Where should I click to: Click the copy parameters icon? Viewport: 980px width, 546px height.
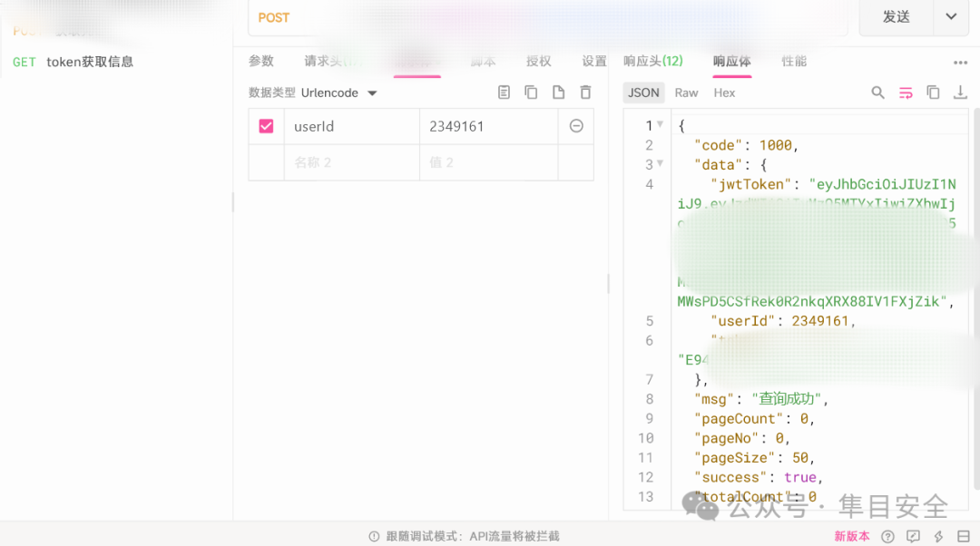[531, 93]
